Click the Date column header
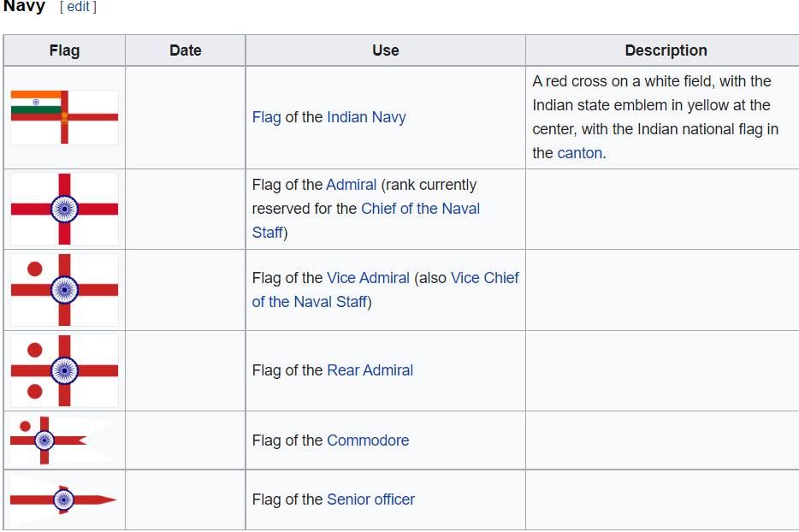 tap(185, 50)
